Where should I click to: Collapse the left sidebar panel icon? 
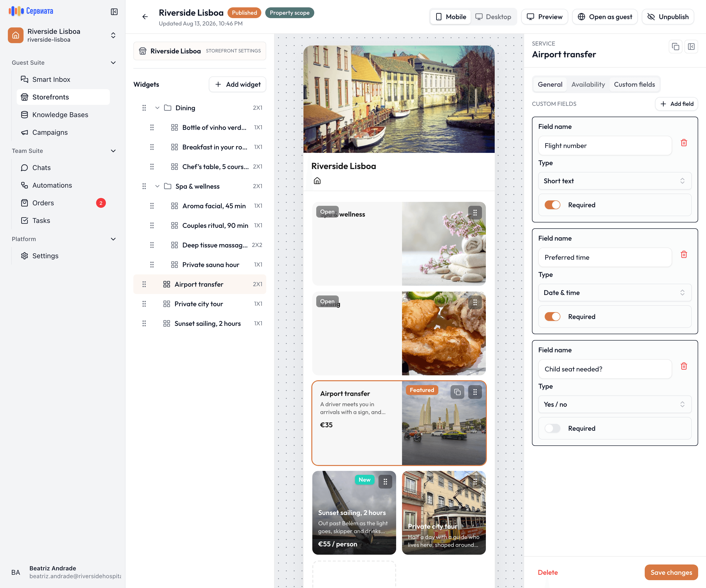(114, 12)
